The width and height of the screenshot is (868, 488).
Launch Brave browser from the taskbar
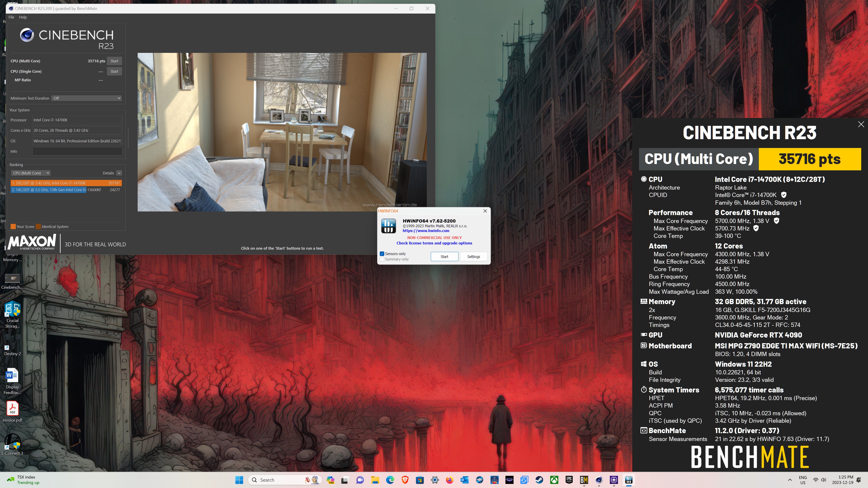[405, 480]
